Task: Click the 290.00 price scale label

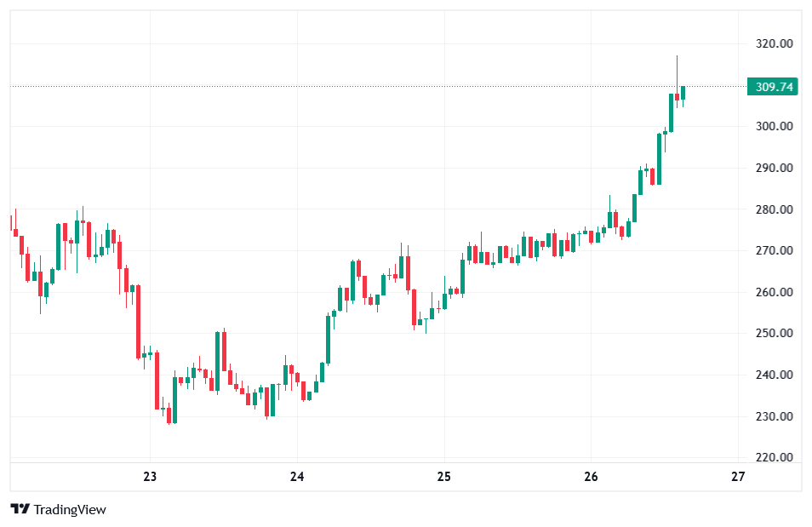Action: pyautogui.click(x=774, y=169)
